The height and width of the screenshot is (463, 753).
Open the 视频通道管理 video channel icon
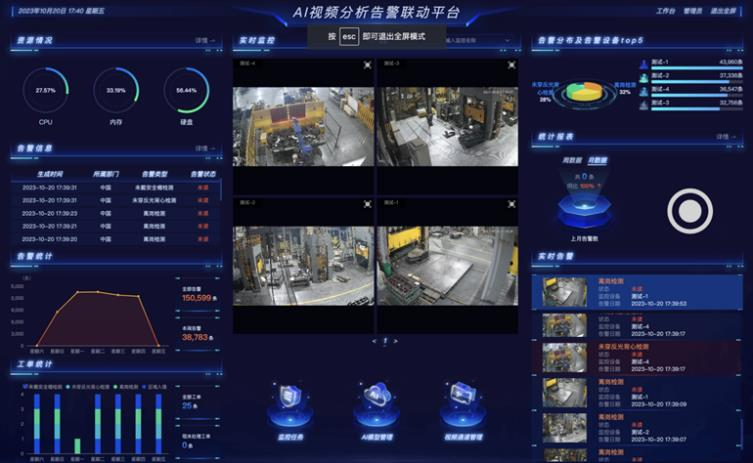(462, 403)
